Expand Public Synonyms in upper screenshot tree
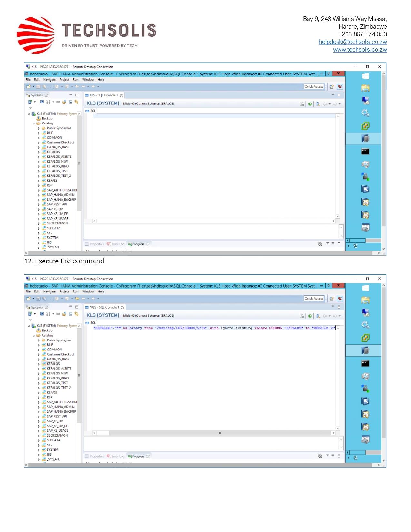This screenshot has width=411, height=532. coord(39,128)
